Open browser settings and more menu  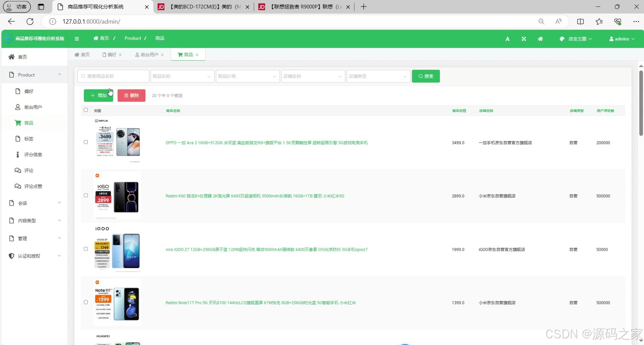point(636,21)
